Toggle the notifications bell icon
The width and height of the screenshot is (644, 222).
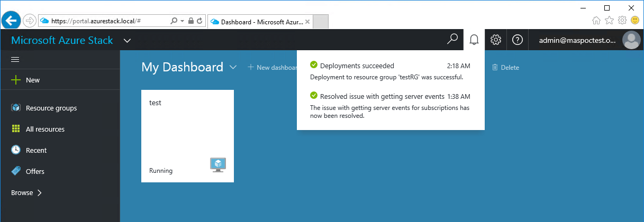click(x=474, y=40)
